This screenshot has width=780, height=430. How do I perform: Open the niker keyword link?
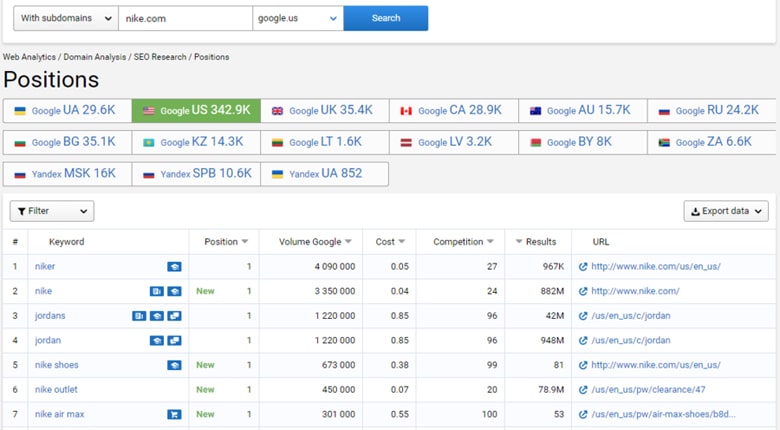(x=45, y=267)
